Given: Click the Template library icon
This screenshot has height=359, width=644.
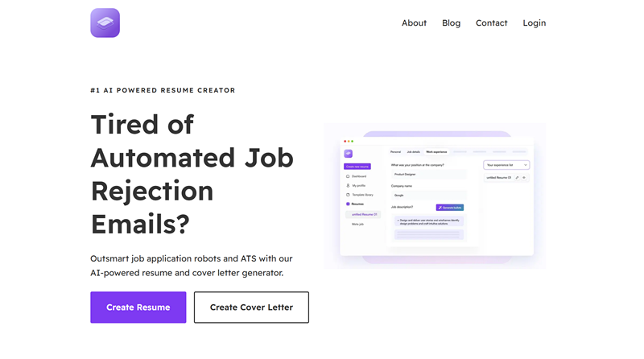Looking at the screenshot, I should coord(348,195).
